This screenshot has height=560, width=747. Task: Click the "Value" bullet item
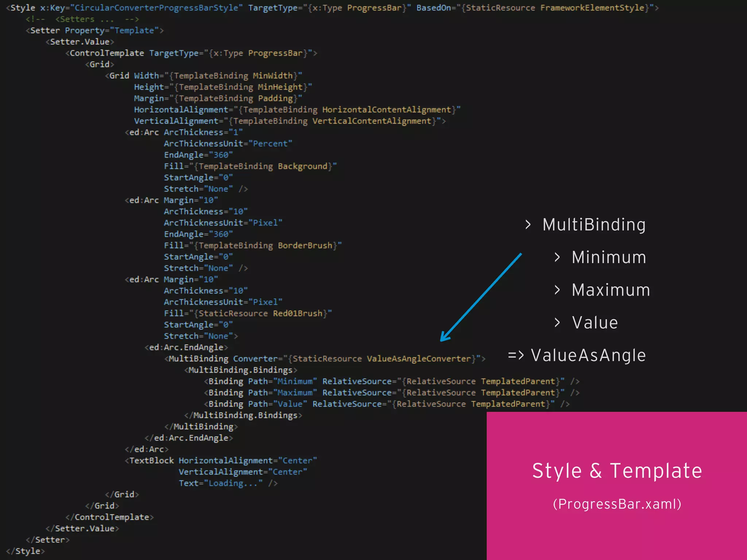pyautogui.click(x=595, y=323)
